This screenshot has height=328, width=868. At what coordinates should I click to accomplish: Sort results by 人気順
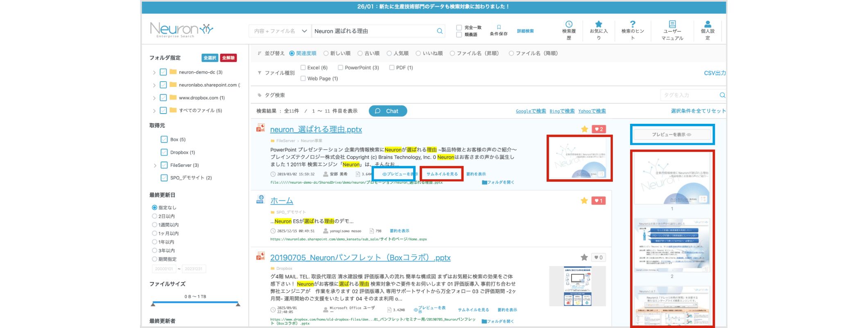(389, 53)
